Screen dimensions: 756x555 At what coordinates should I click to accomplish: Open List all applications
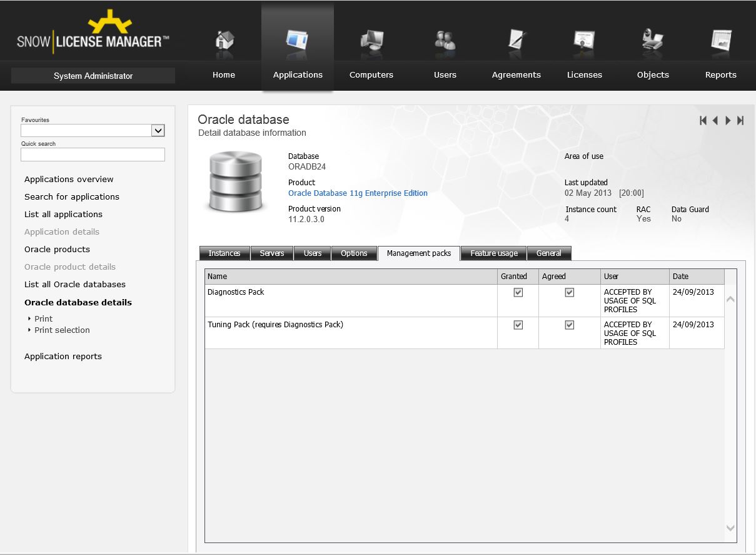pos(63,214)
